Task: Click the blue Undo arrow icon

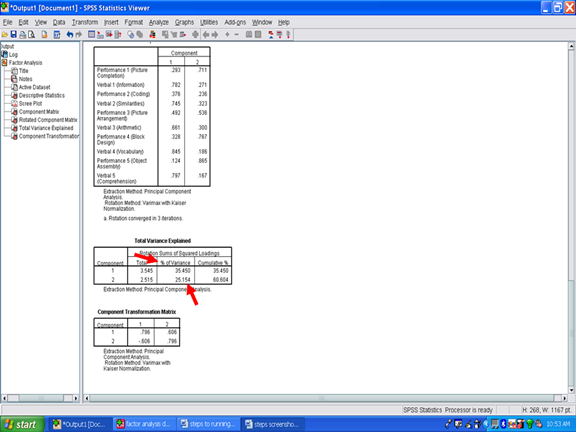Action: pyautogui.click(x=70, y=35)
